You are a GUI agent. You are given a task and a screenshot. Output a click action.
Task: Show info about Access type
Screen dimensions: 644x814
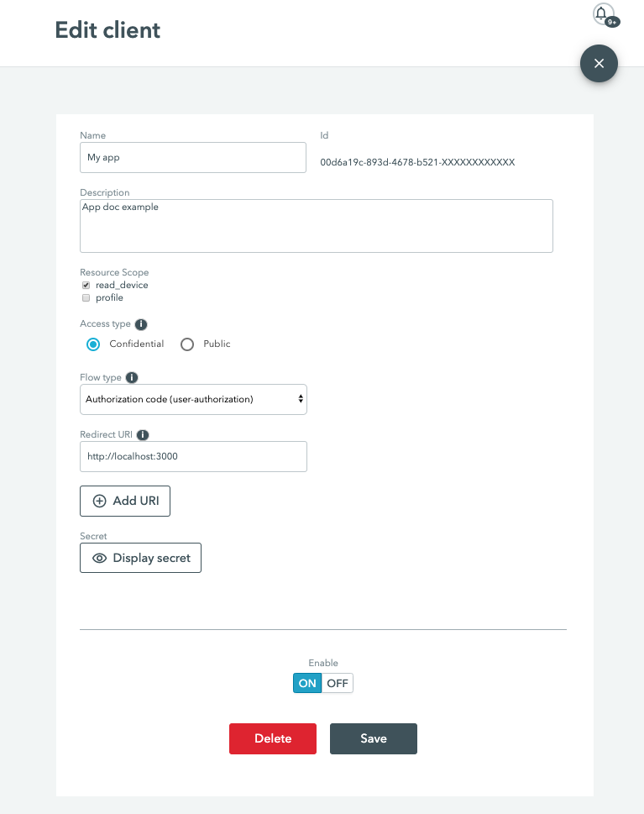[x=141, y=324]
